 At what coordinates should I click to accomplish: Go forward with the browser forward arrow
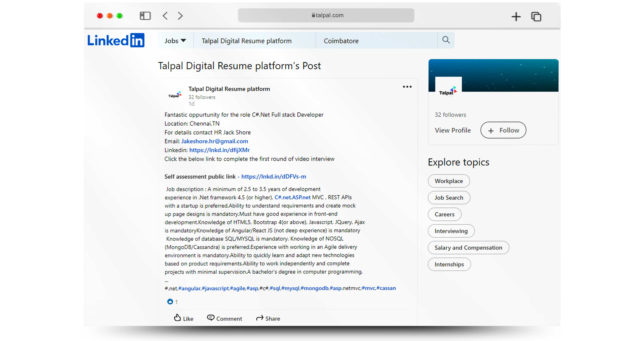(180, 16)
